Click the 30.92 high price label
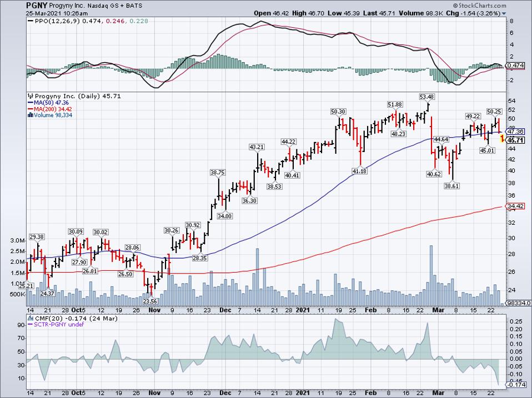 [193, 225]
